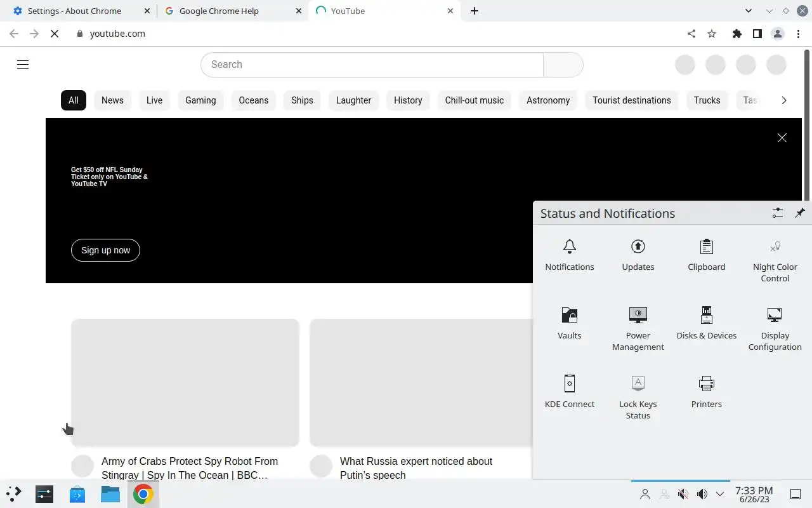Select the Oceans filter chip

[254, 100]
